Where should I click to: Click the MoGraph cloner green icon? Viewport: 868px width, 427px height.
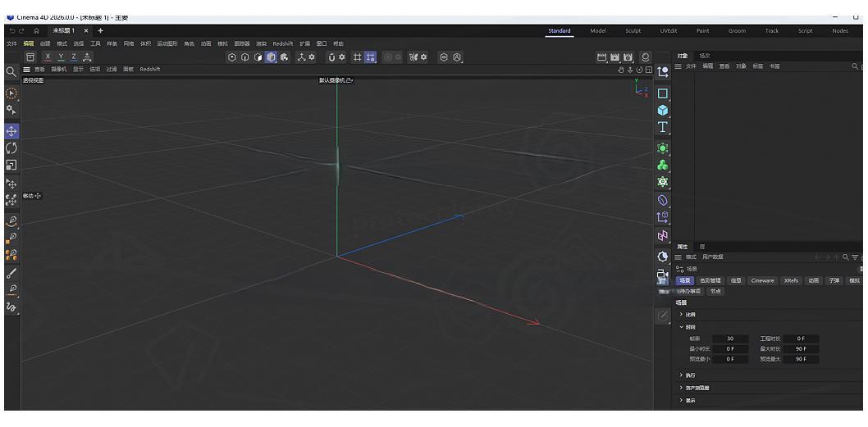(663, 165)
